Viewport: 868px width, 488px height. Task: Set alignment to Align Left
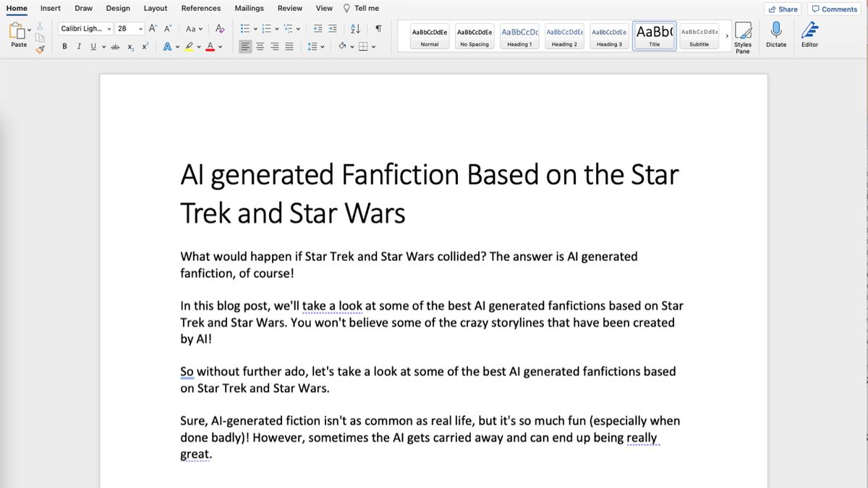click(x=246, y=46)
